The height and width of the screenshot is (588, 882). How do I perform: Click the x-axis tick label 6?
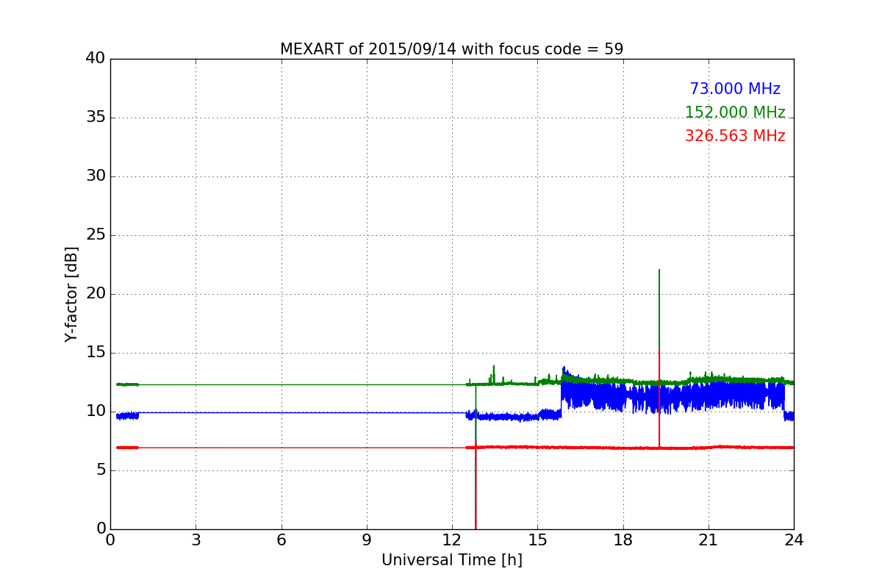pos(282,540)
